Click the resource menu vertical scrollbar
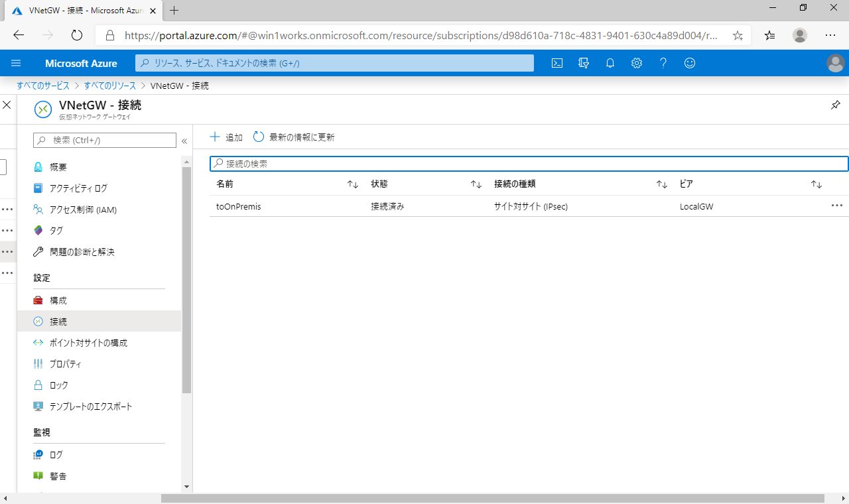The height and width of the screenshot is (504, 849). tap(186, 280)
